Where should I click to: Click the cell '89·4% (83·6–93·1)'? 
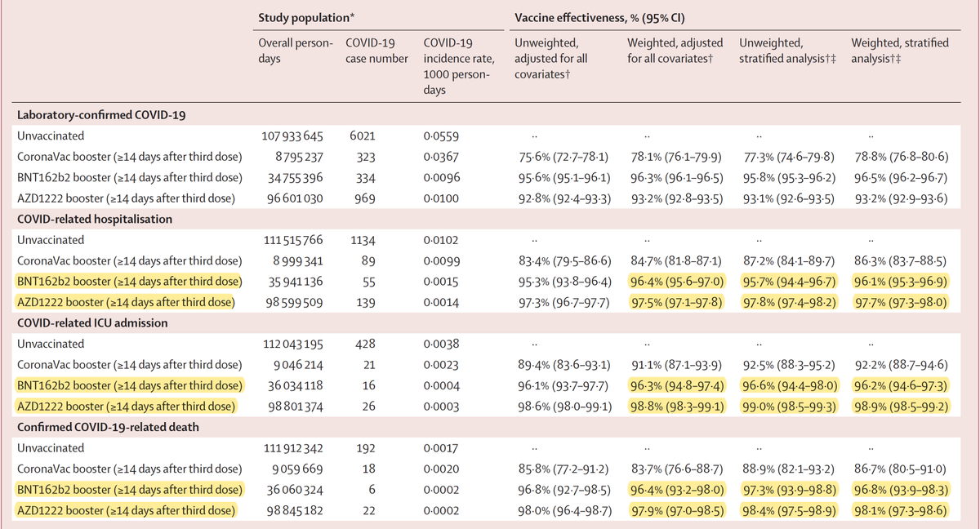[x=563, y=365]
